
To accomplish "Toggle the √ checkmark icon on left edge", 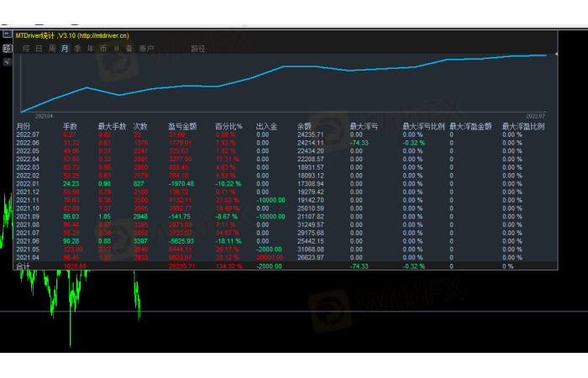I will tap(7, 61).
